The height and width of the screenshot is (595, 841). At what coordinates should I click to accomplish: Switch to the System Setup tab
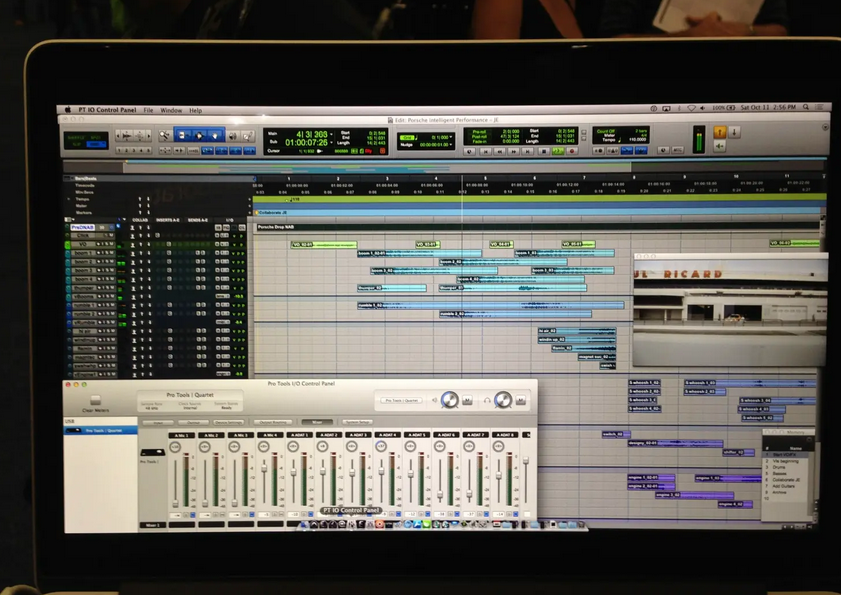[357, 422]
